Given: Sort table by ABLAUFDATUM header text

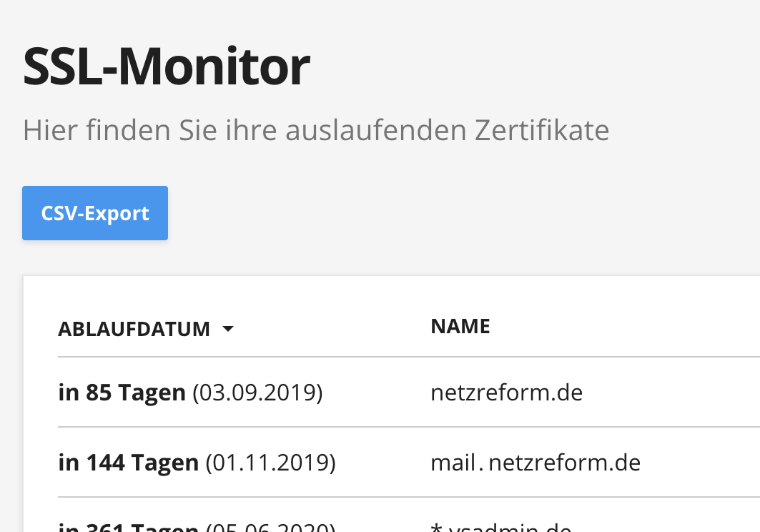Looking at the screenshot, I should point(134,329).
